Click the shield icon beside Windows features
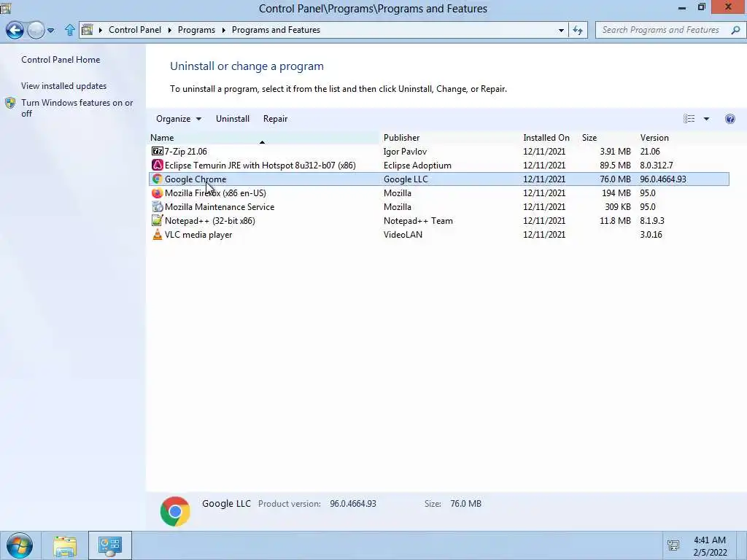This screenshot has width=747, height=560. coord(10,103)
